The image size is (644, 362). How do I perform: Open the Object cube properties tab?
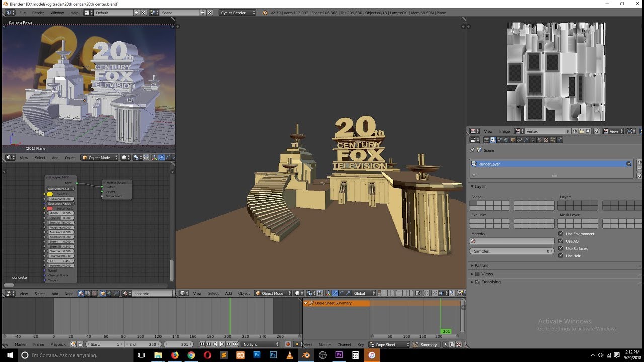[513, 139]
